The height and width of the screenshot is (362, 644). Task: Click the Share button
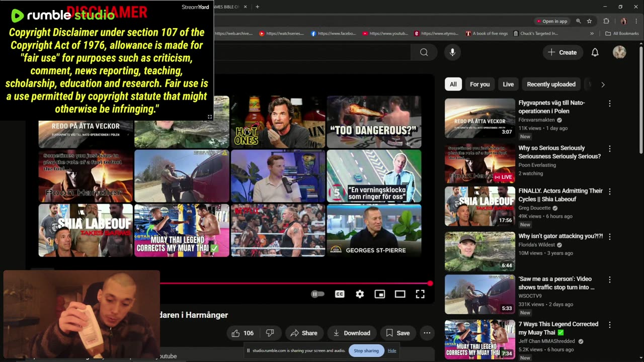[304, 333]
